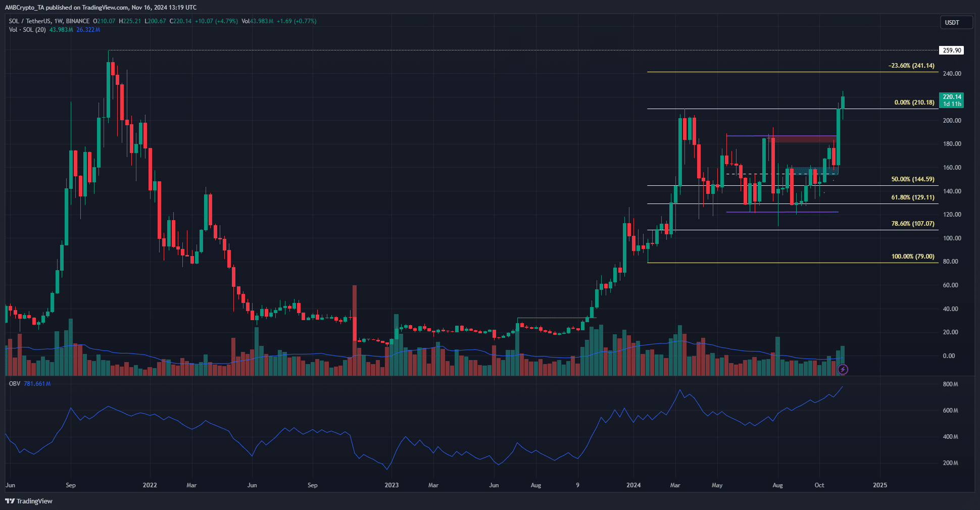
Task: Click the AMBCrypto_TA published header text
Action: coord(101,8)
